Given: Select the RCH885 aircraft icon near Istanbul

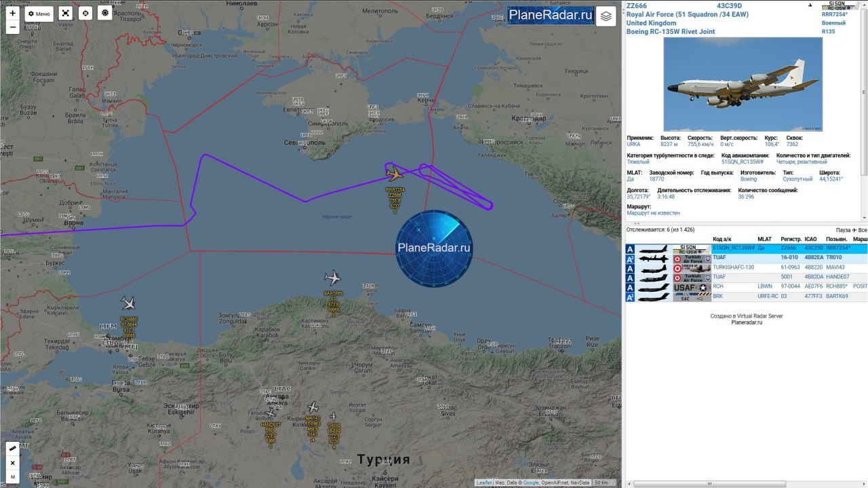Looking at the screenshot, I should pos(128,303).
